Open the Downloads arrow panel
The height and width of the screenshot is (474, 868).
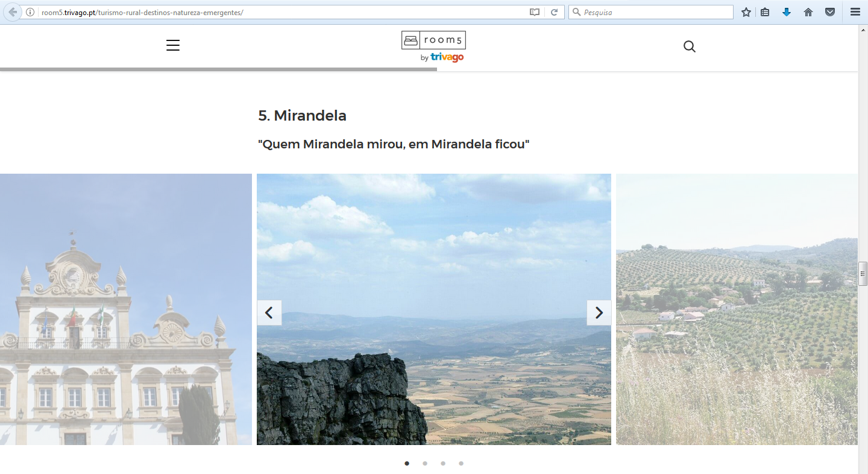(x=787, y=12)
